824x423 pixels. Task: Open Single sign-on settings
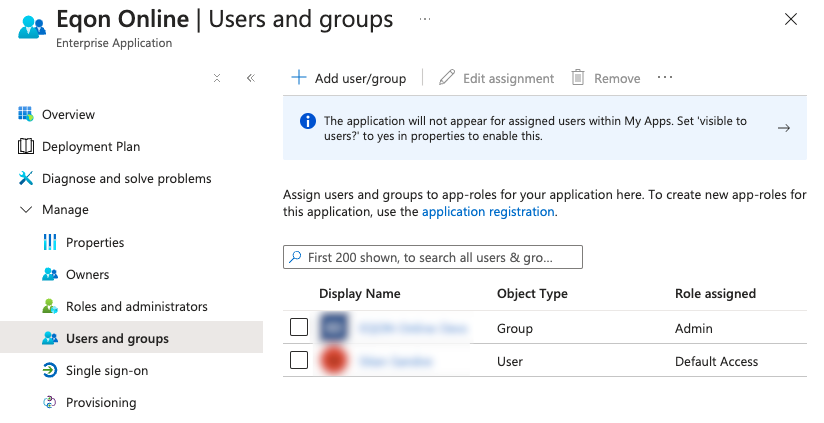coord(107,371)
